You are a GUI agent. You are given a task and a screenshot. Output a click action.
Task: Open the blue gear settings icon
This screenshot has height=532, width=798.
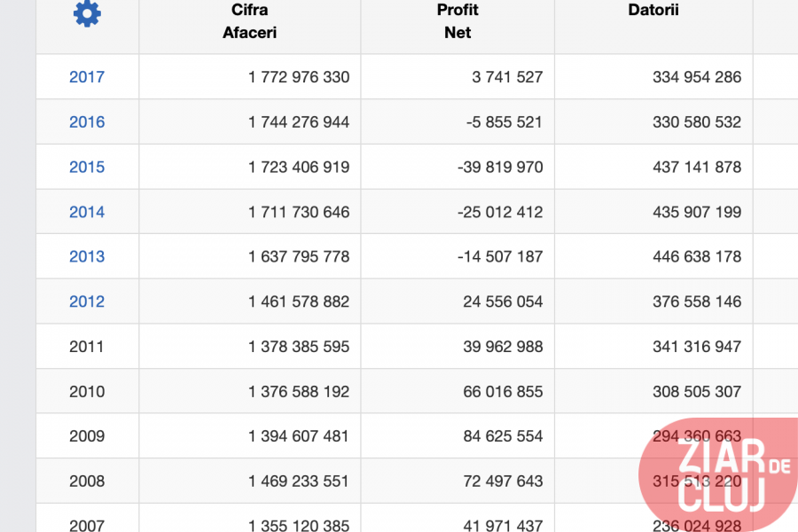87,13
